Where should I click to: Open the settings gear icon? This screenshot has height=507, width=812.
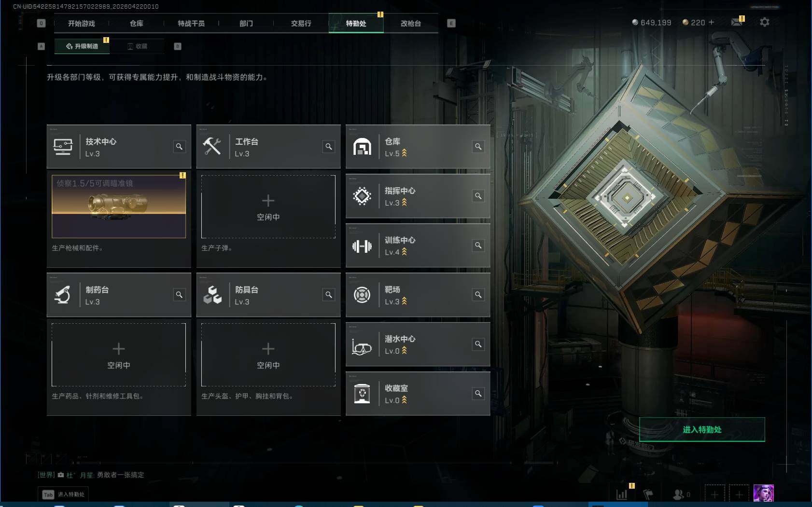tap(764, 22)
